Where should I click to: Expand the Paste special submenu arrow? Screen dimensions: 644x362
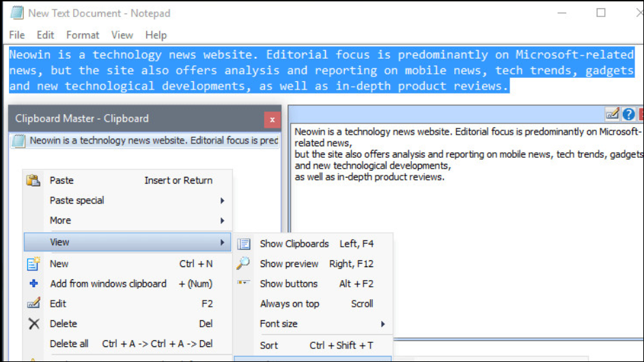(x=222, y=201)
